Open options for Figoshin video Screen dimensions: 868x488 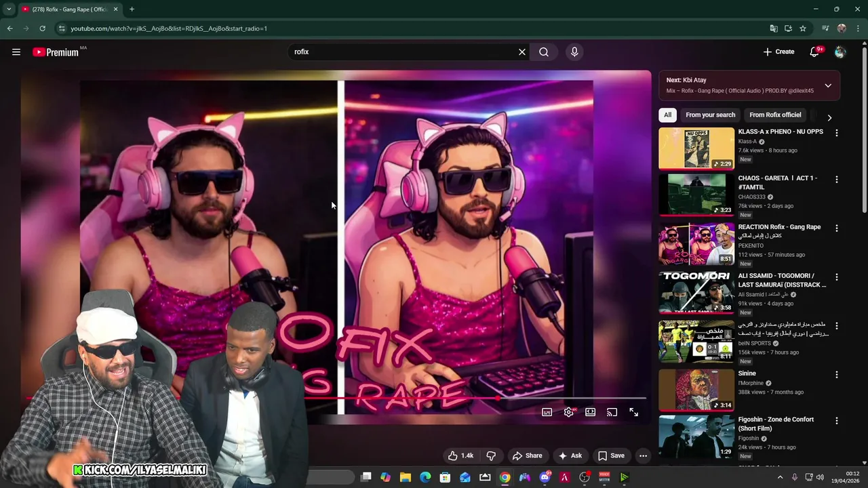(x=836, y=420)
